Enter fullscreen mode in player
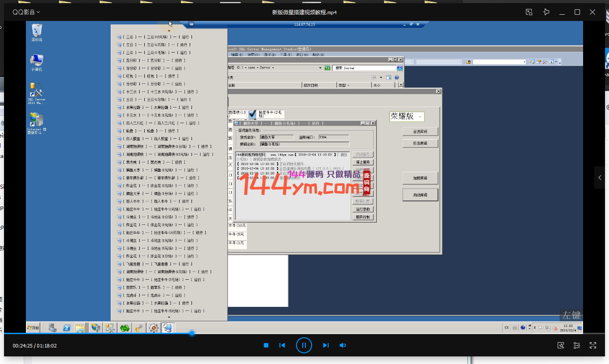This screenshot has width=609, height=364. pos(593,345)
